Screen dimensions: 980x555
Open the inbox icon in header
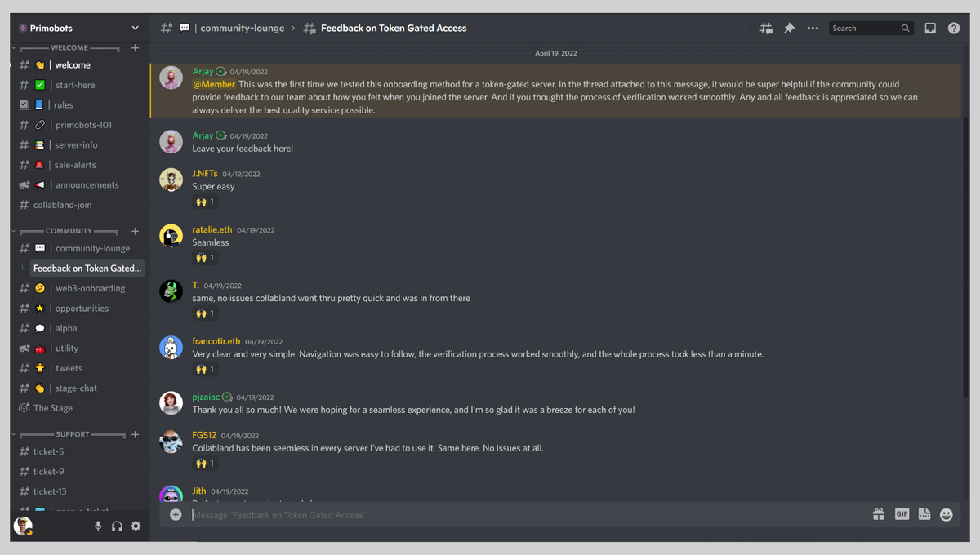click(930, 29)
